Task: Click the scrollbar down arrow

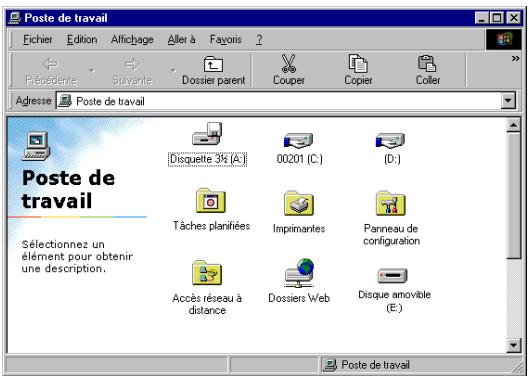Action: 514,345
